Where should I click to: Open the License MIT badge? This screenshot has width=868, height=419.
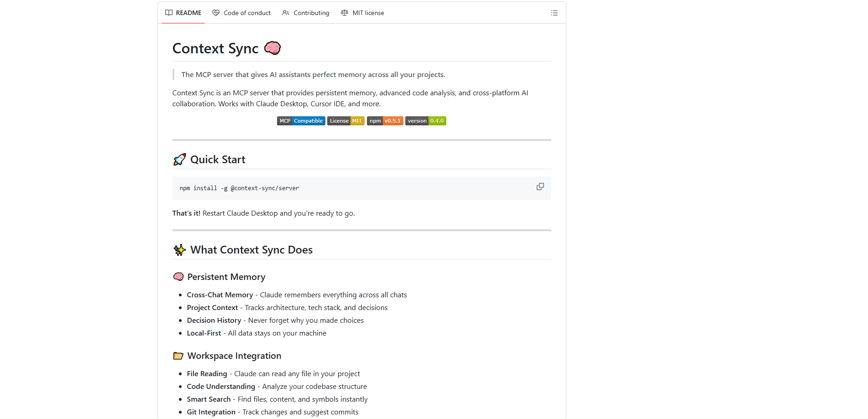(x=346, y=121)
